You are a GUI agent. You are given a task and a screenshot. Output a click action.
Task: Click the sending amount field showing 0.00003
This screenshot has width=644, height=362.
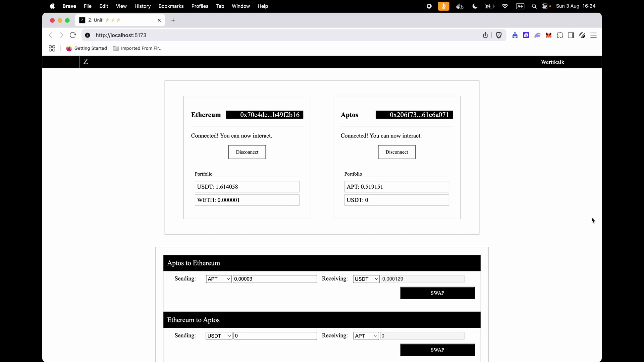pyautogui.click(x=275, y=279)
